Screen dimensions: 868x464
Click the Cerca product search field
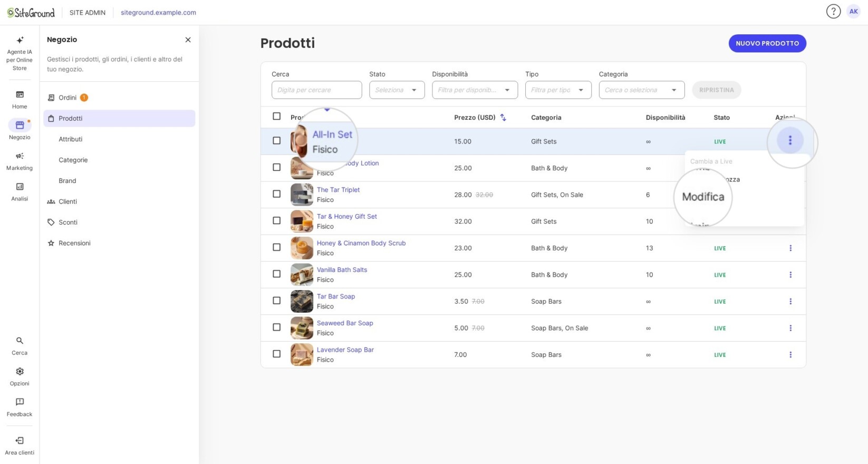click(x=316, y=90)
